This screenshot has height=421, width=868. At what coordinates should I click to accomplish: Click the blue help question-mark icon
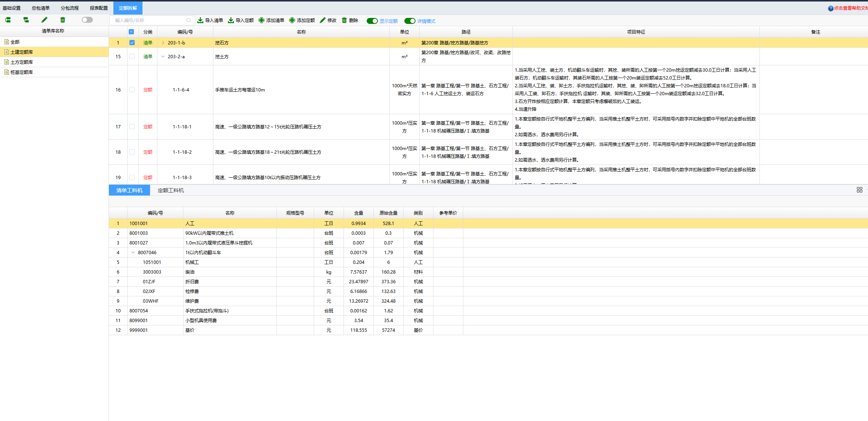tap(831, 8)
